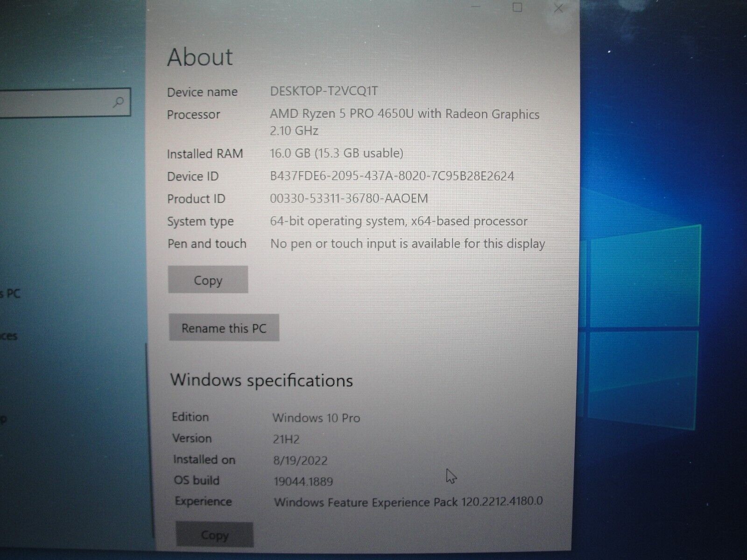The width and height of the screenshot is (747, 560).
Task: Click the Processor label
Action: click(x=193, y=114)
